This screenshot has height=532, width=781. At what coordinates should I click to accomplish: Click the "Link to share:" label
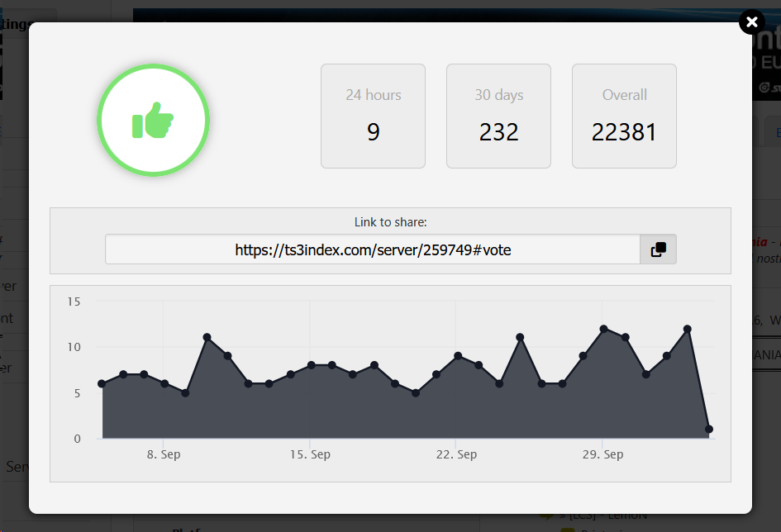pyautogui.click(x=390, y=222)
